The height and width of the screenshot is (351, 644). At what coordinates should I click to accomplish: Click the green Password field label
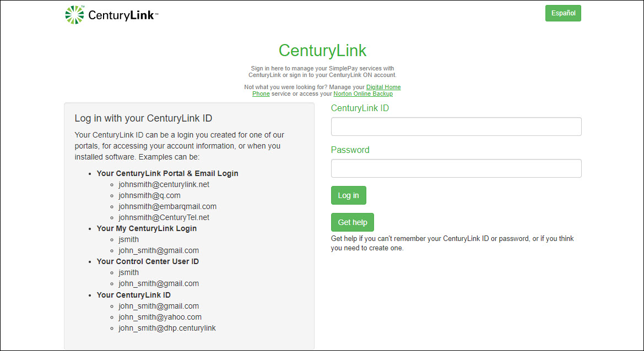350,150
